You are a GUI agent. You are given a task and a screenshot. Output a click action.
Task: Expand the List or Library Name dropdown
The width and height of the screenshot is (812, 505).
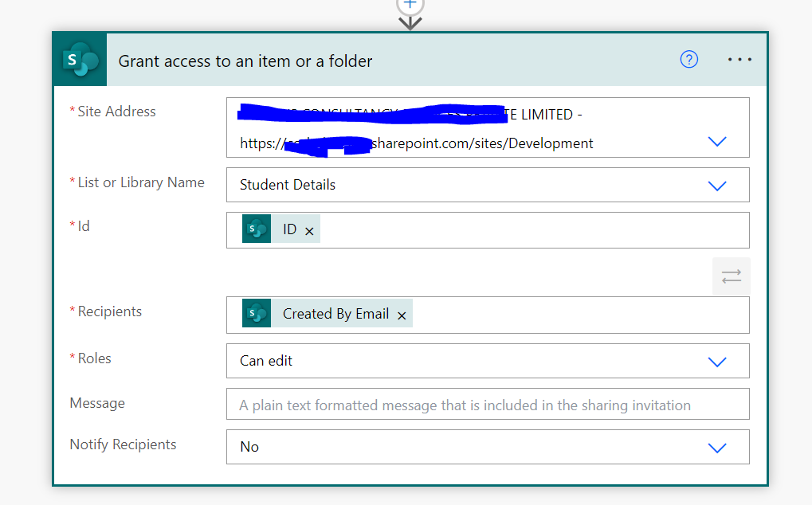point(716,185)
